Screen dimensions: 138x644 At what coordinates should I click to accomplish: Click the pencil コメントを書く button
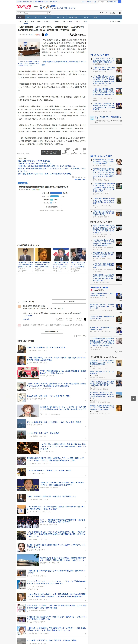69,301
